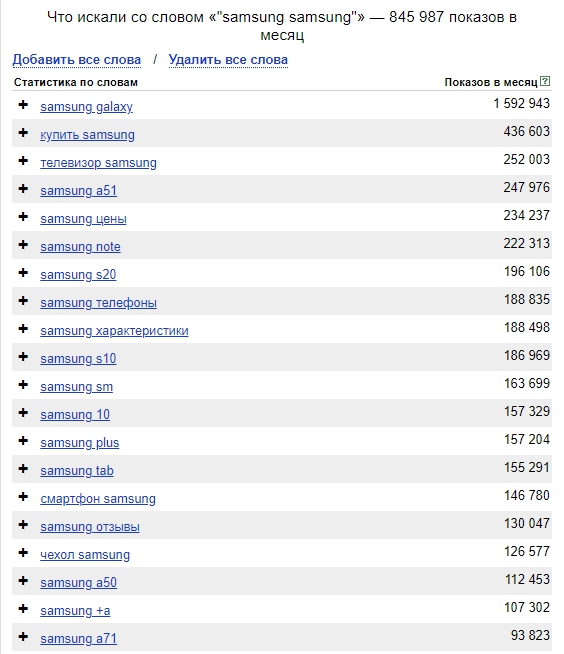Screen dimensions: 564x654
Task: Click Добавить все слова link
Action: pyautogui.click(x=77, y=60)
